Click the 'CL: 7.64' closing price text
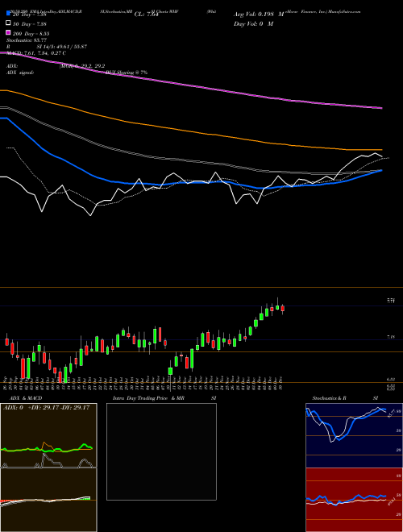This screenshot has height=532, width=403. [147, 15]
